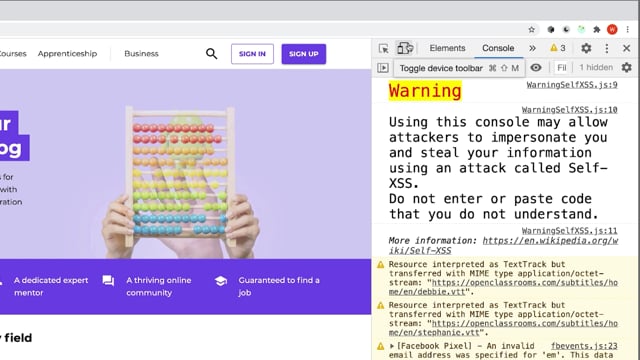Click the SIGN UP button
The width and height of the screenshot is (640, 360).
click(x=304, y=54)
